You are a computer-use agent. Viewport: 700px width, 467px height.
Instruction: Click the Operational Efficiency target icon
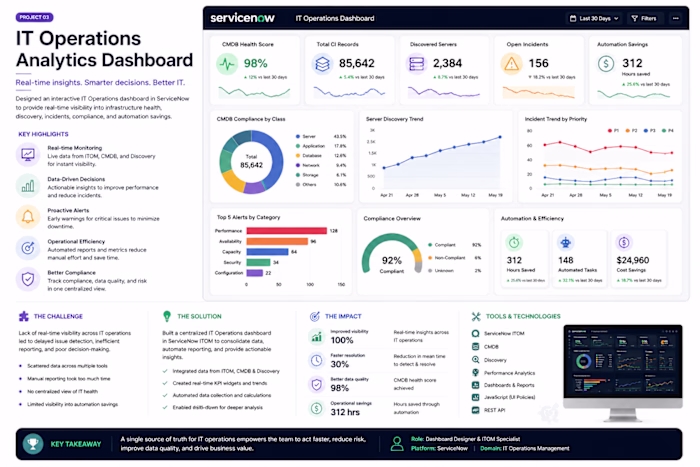click(28, 248)
